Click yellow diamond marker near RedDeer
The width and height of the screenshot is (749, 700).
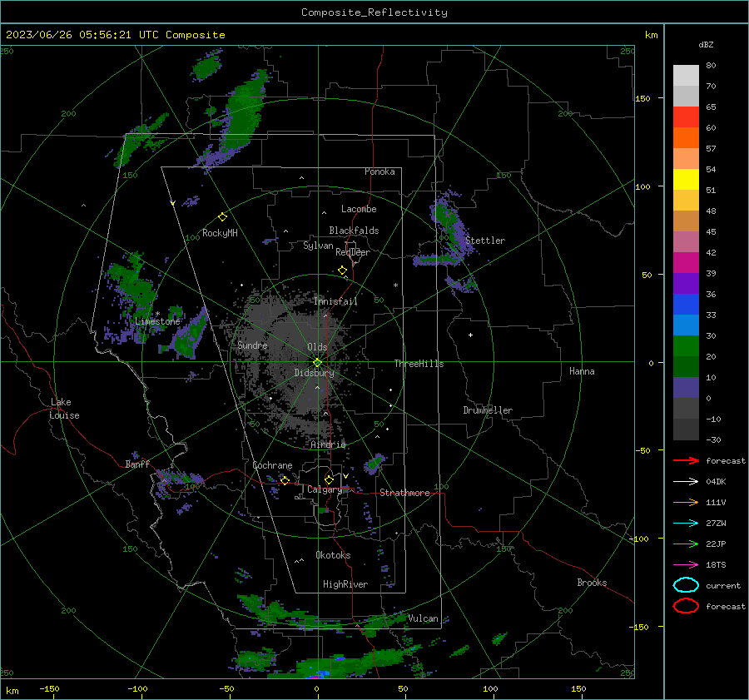[342, 270]
